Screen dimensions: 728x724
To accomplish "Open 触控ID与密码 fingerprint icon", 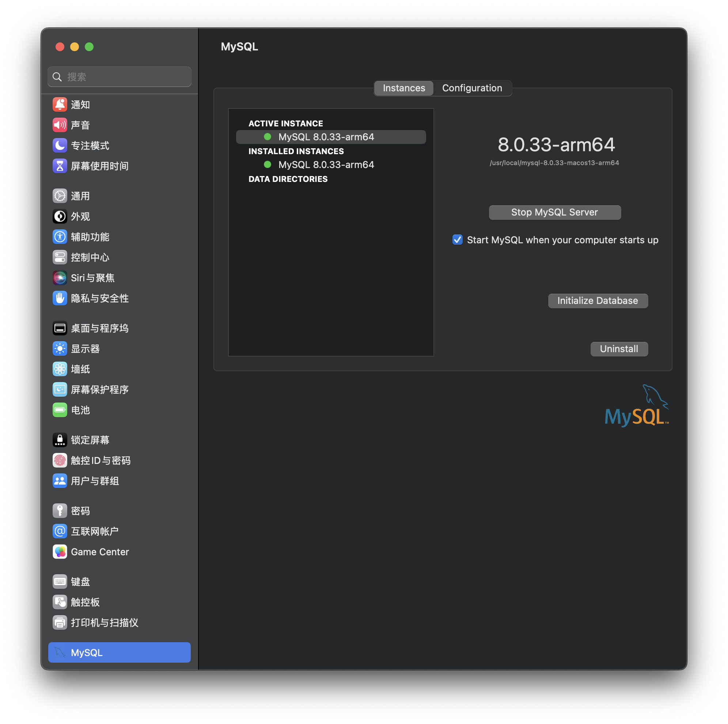I will click(60, 460).
